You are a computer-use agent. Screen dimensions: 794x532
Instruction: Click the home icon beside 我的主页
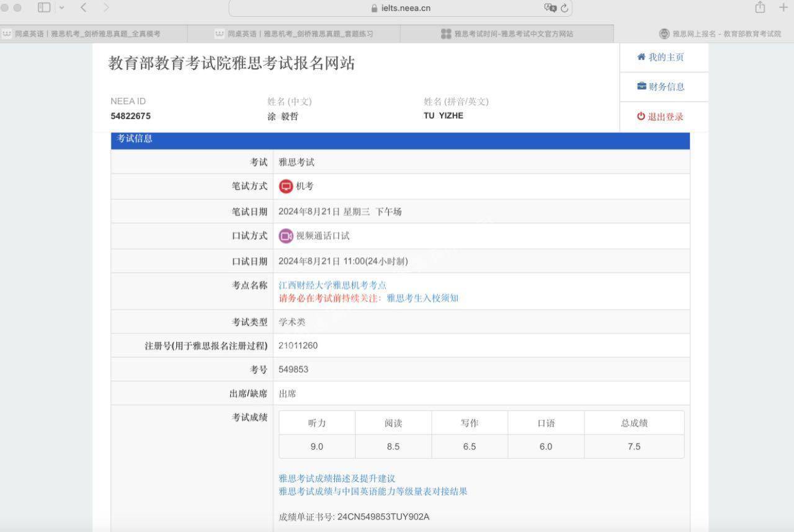pos(641,57)
